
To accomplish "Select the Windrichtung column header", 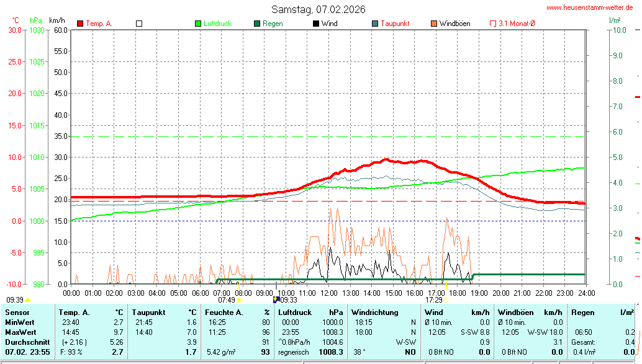I will click(x=374, y=313).
